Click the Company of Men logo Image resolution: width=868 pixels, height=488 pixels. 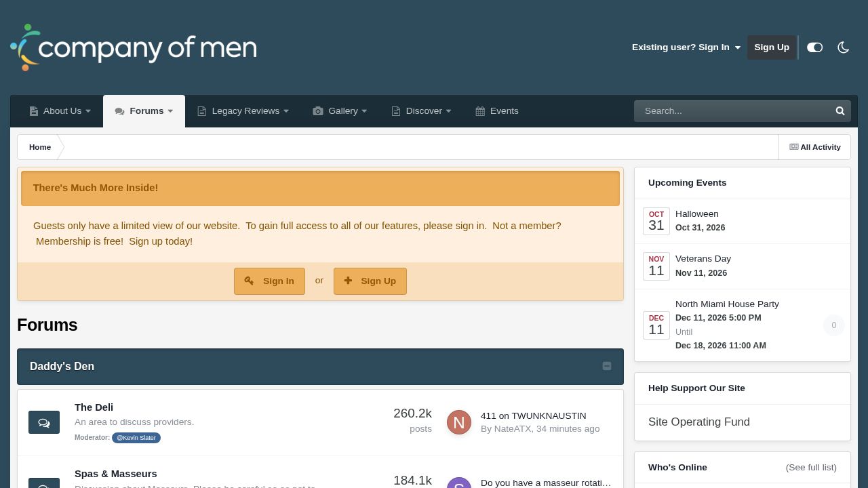(x=134, y=47)
